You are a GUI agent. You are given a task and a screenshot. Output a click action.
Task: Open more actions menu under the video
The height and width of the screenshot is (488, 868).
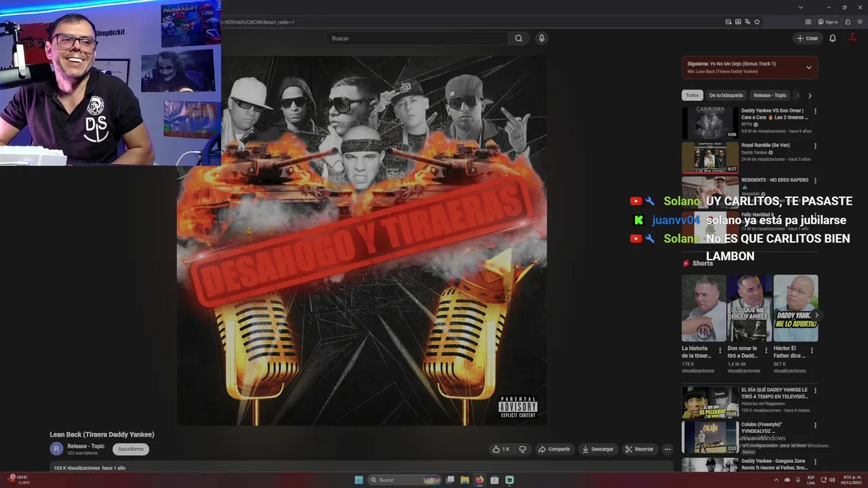(x=667, y=449)
